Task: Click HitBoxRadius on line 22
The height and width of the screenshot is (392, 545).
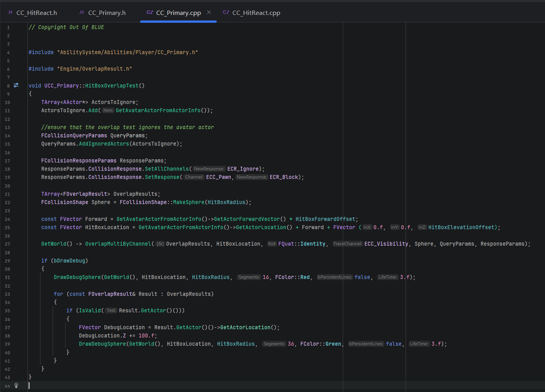Action: tap(227, 202)
